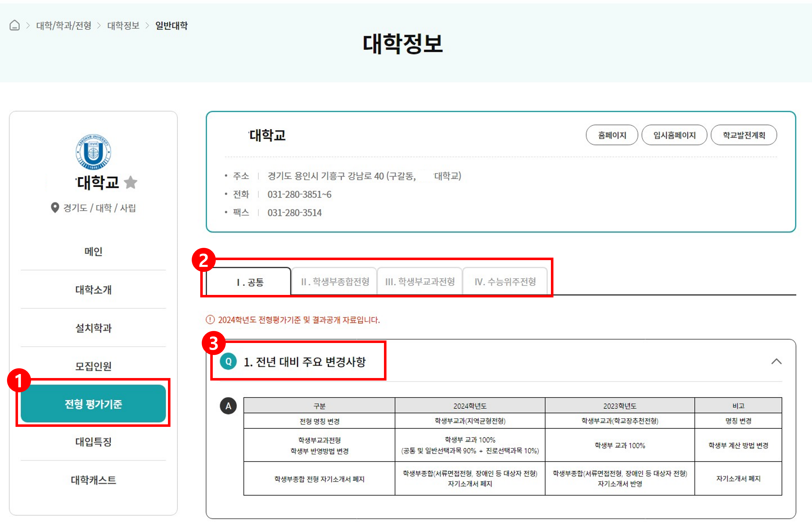Select 대학소개 in the sidebar menu
812x531 pixels.
pyautogui.click(x=93, y=290)
